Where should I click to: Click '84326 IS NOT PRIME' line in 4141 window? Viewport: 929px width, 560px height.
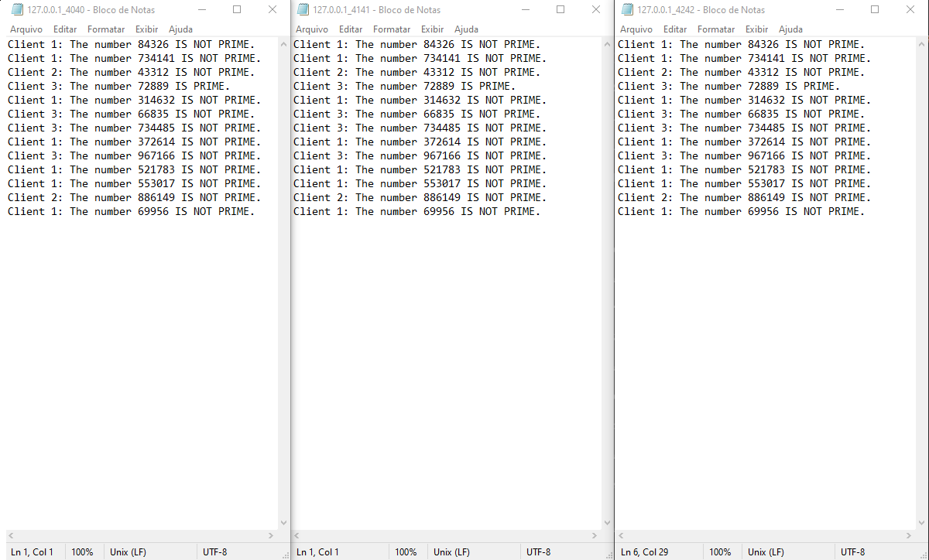point(417,44)
